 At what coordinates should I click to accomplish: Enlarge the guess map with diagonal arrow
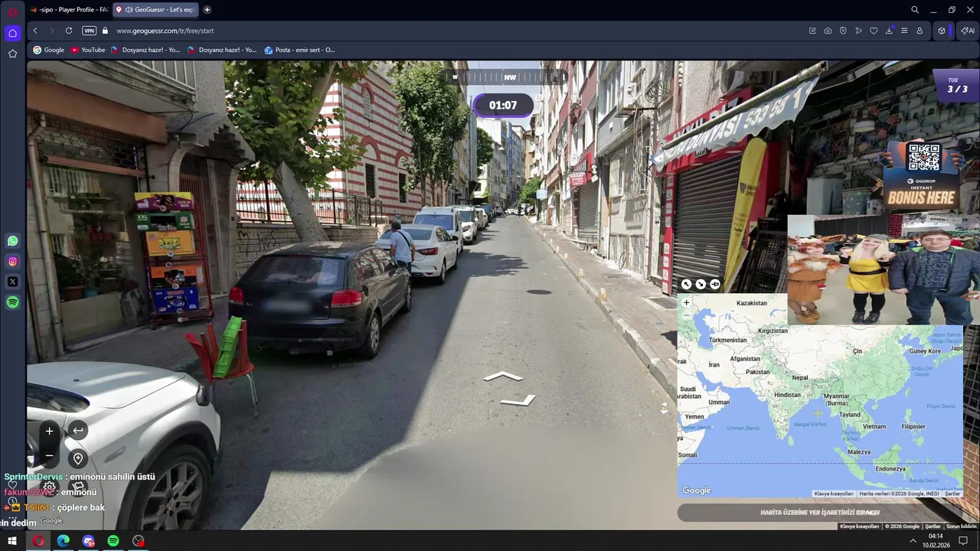pyautogui.click(x=686, y=284)
